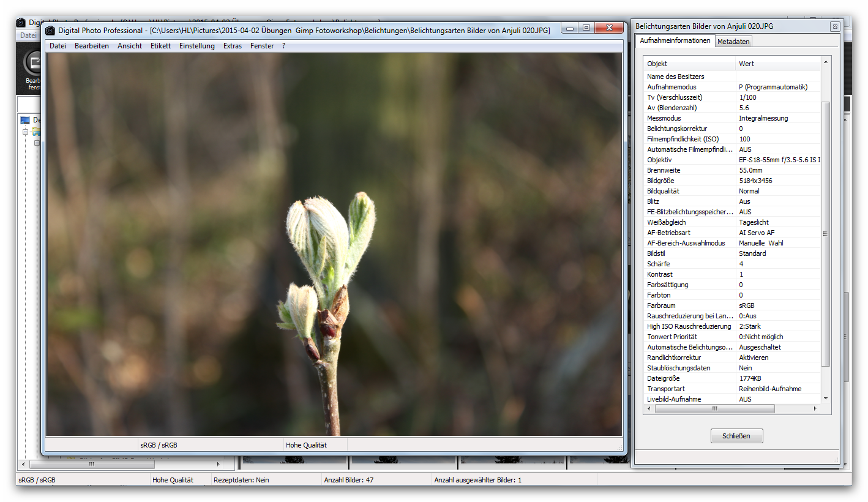Select the Bildstil row
This screenshot has width=868, height=502.
(732, 253)
